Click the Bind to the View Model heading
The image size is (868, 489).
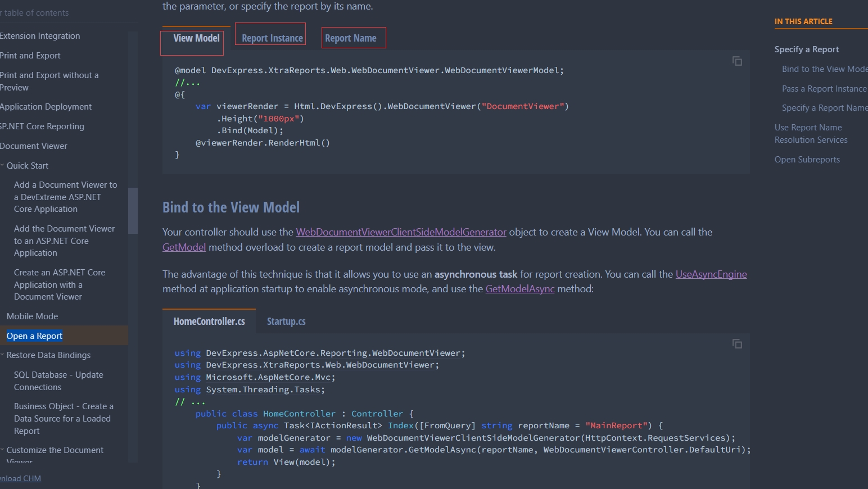pos(231,207)
